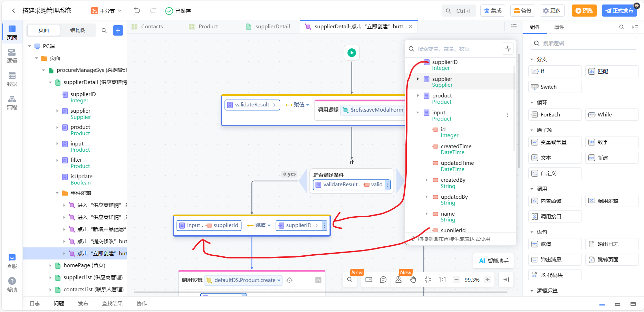Click the variable search field in popup

454,49
